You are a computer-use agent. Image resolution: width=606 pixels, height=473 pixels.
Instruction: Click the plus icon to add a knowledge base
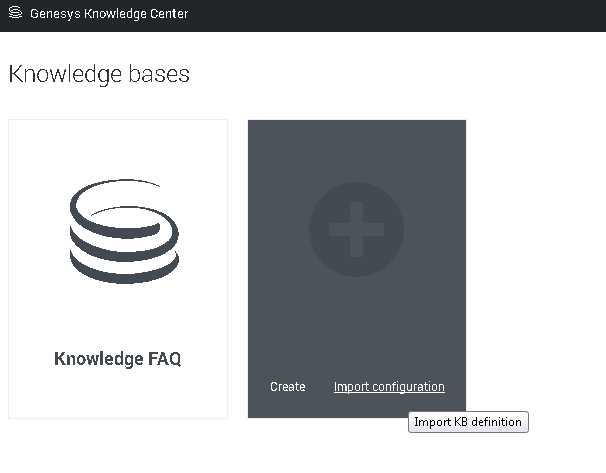[357, 230]
